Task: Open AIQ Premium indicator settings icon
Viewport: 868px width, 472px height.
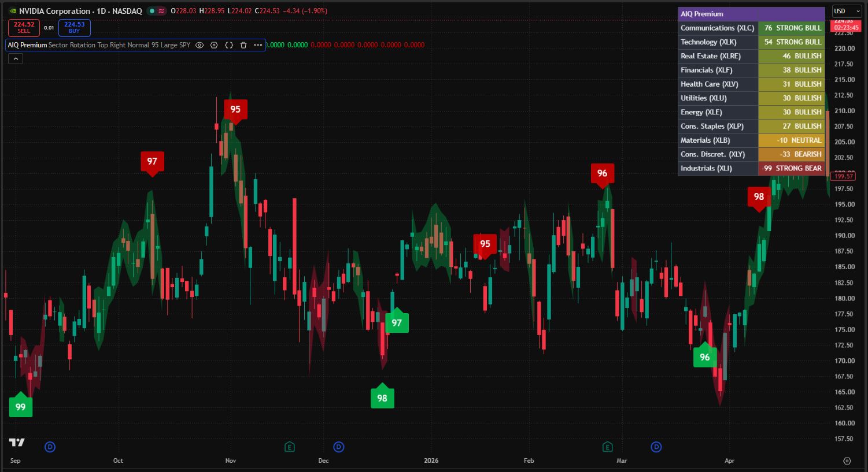Action: [214, 45]
